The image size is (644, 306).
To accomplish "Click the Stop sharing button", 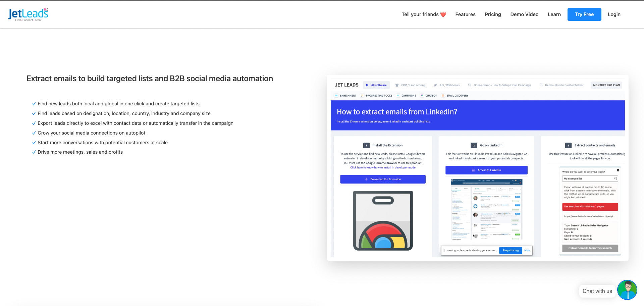I will (x=511, y=250).
